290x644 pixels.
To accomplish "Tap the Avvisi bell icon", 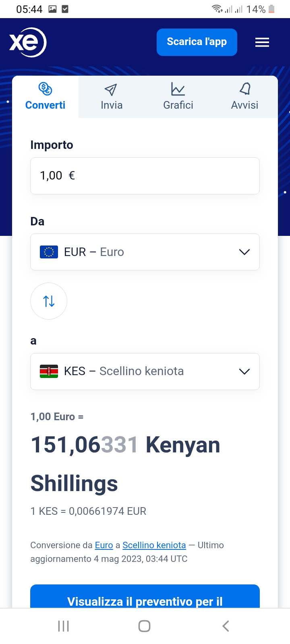I will [x=245, y=89].
